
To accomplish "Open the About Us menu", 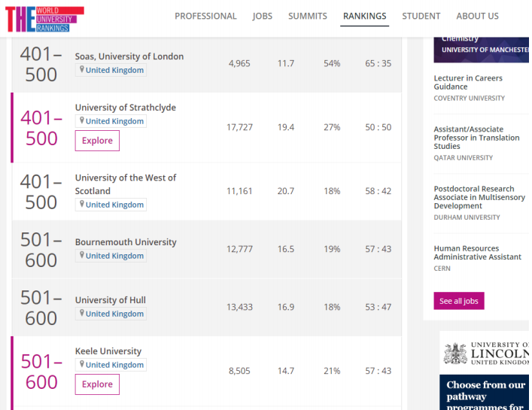I will pyautogui.click(x=477, y=16).
